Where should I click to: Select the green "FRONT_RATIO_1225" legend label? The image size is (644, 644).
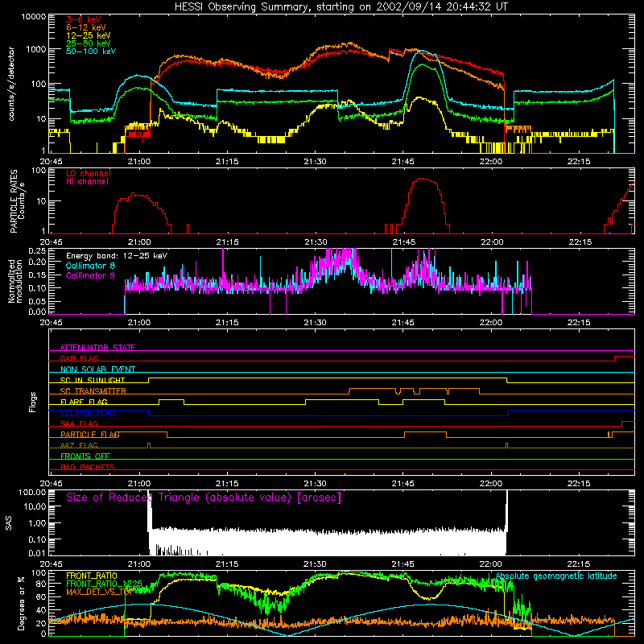104,584
